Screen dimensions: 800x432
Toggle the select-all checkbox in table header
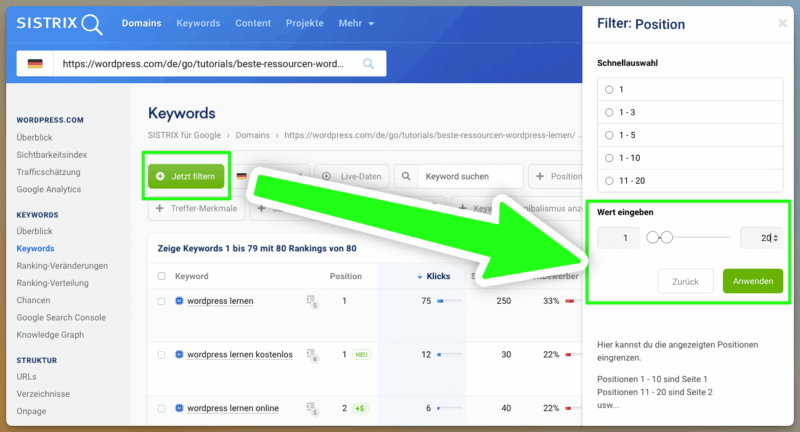162,276
